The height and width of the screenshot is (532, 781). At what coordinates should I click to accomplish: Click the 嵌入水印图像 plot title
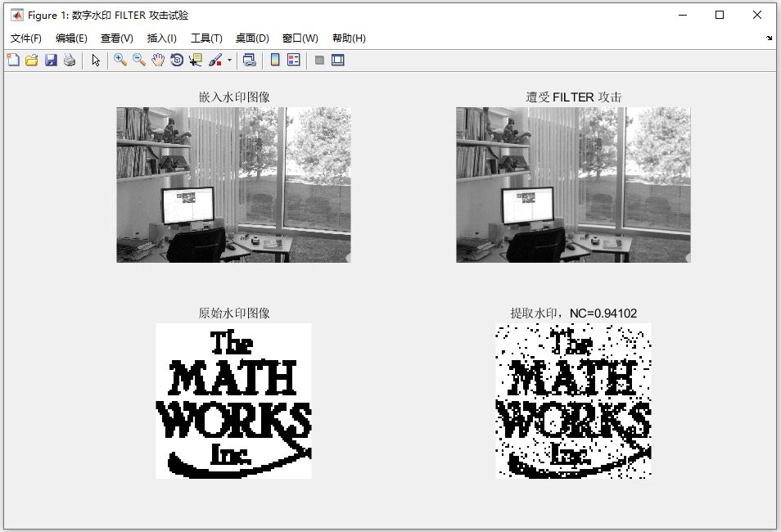tap(234, 97)
